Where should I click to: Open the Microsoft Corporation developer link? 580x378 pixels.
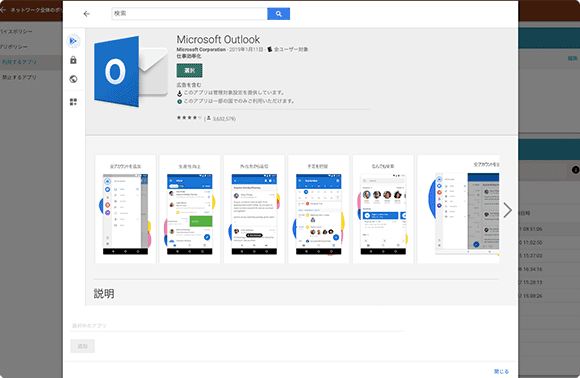(x=201, y=50)
